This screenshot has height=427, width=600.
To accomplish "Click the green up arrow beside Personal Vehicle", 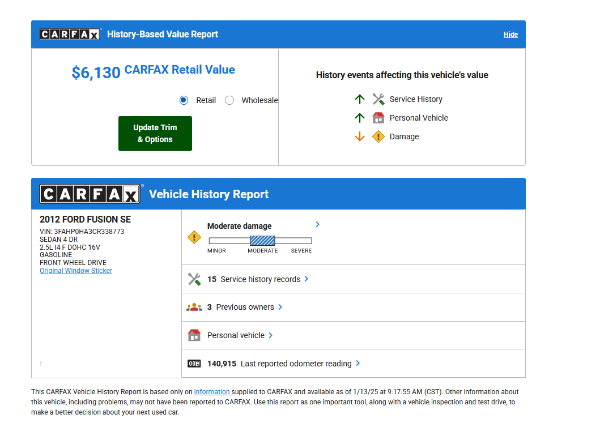I will [359, 118].
